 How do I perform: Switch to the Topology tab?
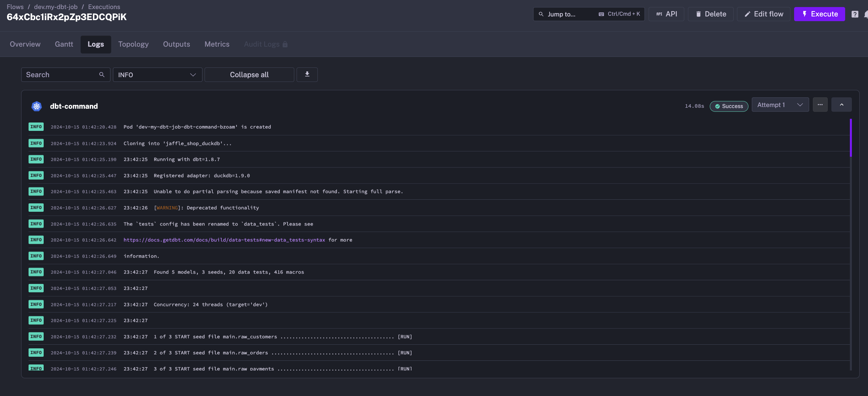coord(133,44)
